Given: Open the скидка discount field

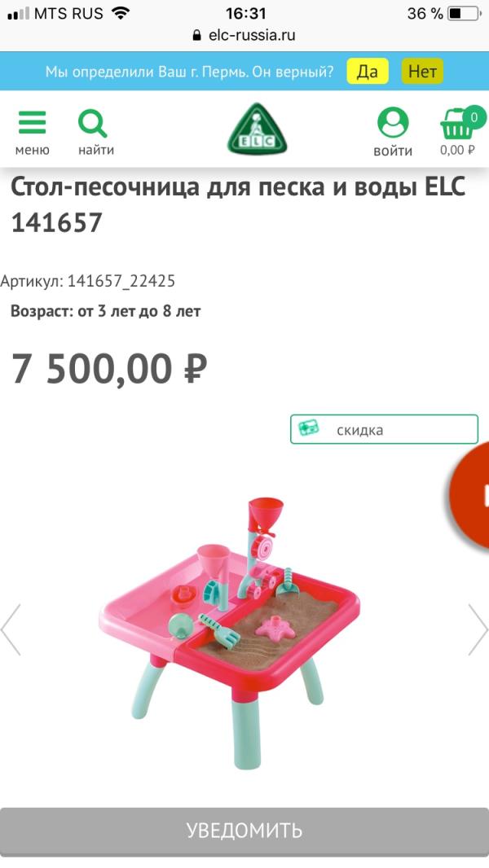Looking at the screenshot, I should 384,429.
